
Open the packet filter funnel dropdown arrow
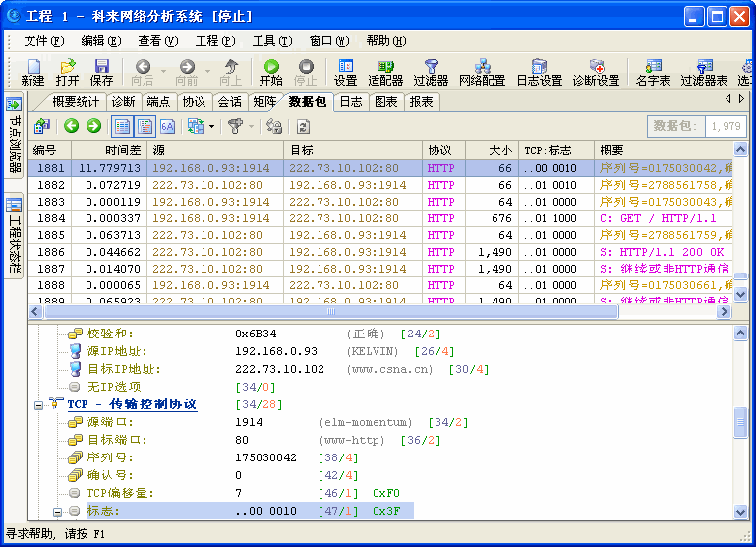[x=251, y=126]
